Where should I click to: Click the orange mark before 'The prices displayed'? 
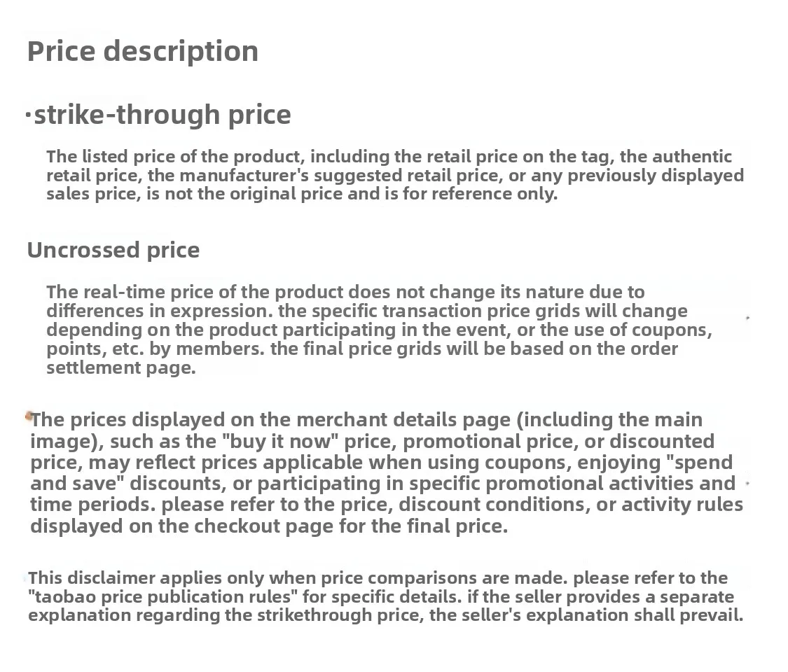pyautogui.click(x=28, y=416)
